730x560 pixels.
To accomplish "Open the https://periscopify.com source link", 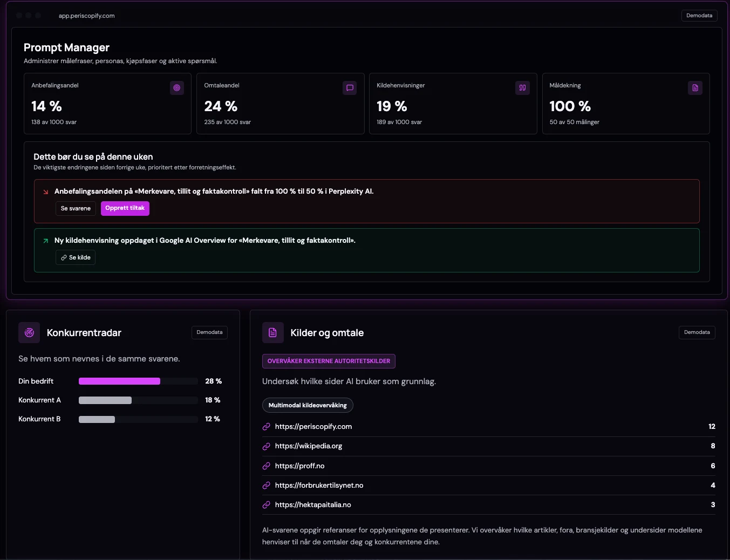I will [x=313, y=427].
